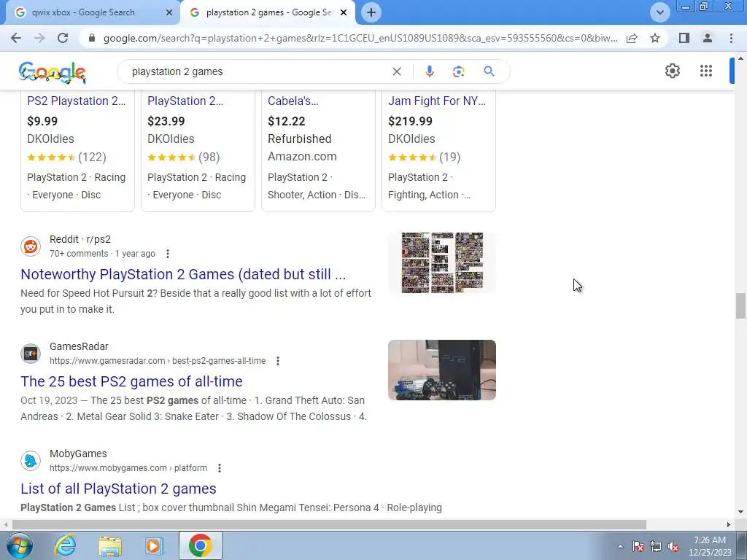This screenshot has height=560, width=747.
Task: Launch Internet Explorer from the taskbar
Action: 65,545
